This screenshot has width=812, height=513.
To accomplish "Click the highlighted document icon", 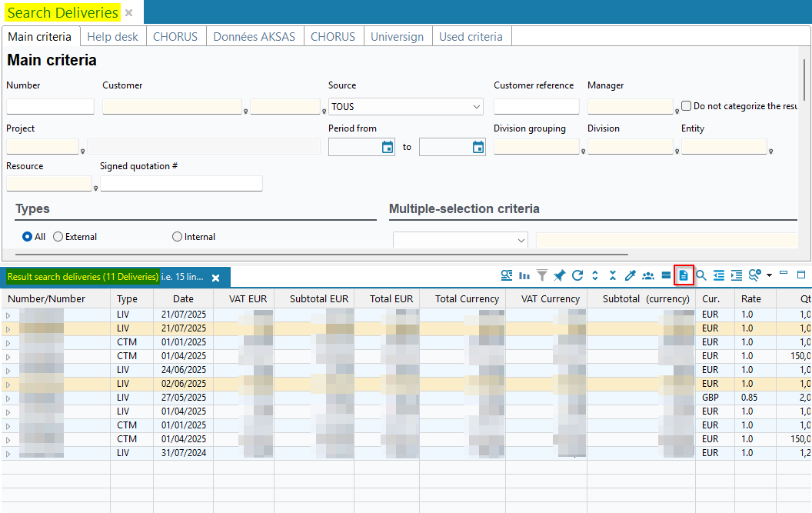I will click(684, 275).
